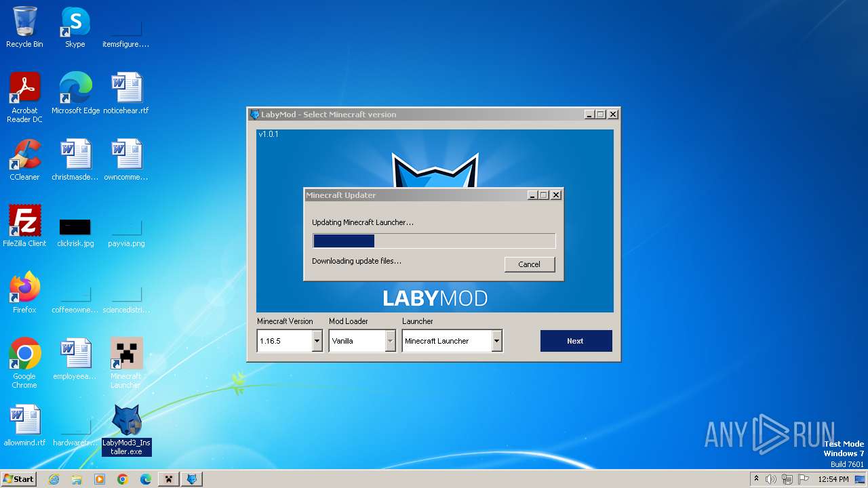Cancel the Minecraft Launcher update
This screenshot has height=488, width=868.
click(530, 264)
